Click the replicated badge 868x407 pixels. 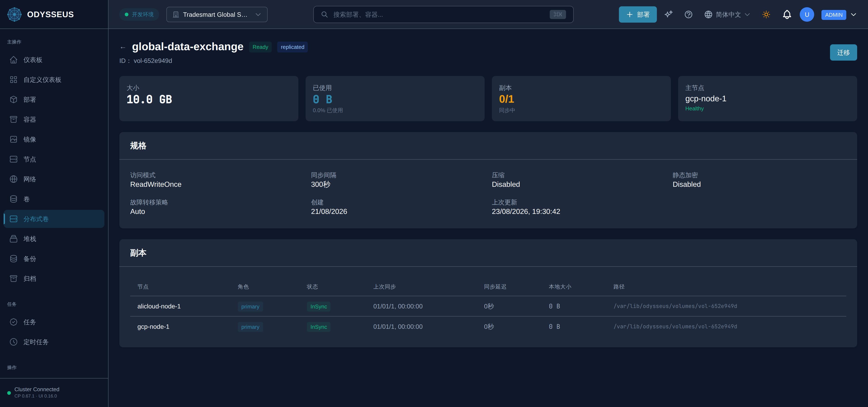pyautogui.click(x=292, y=47)
